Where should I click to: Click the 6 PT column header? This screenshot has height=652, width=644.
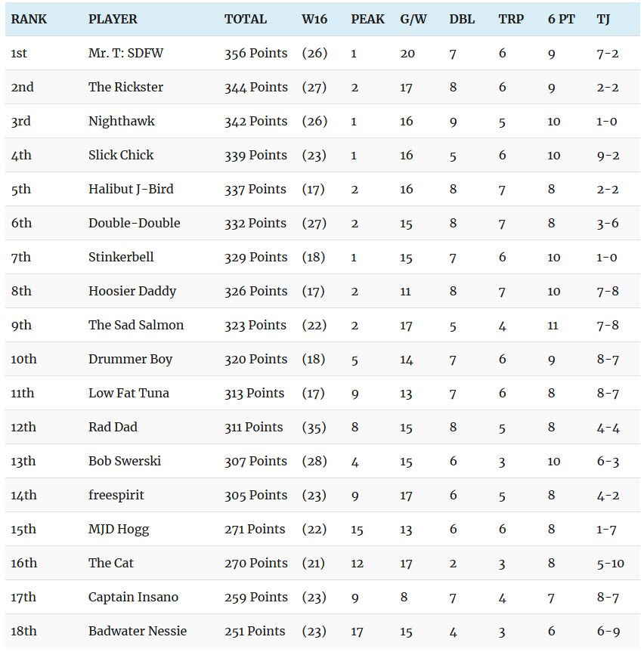pos(561,19)
